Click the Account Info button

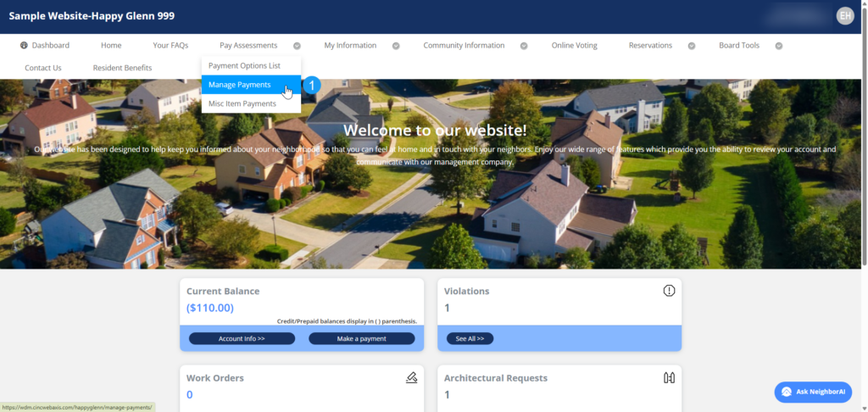pyautogui.click(x=242, y=338)
